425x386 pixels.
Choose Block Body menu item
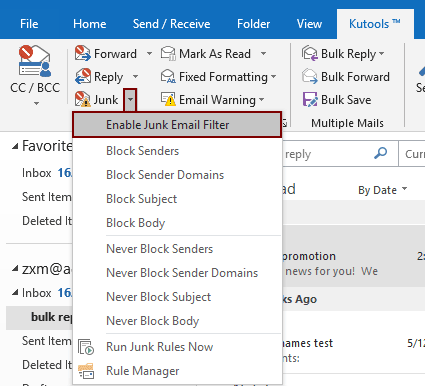[x=177, y=223]
